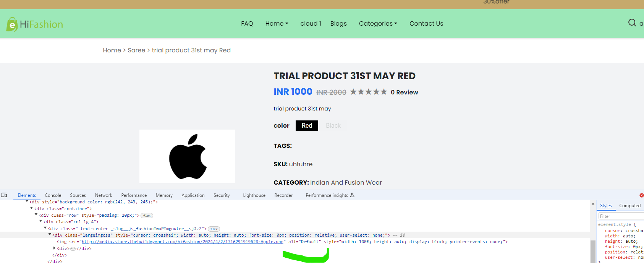Open the FAQ menu link
The width and height of the screenshot is (644, 263).
pyautogui.click(x=247, y=23)
